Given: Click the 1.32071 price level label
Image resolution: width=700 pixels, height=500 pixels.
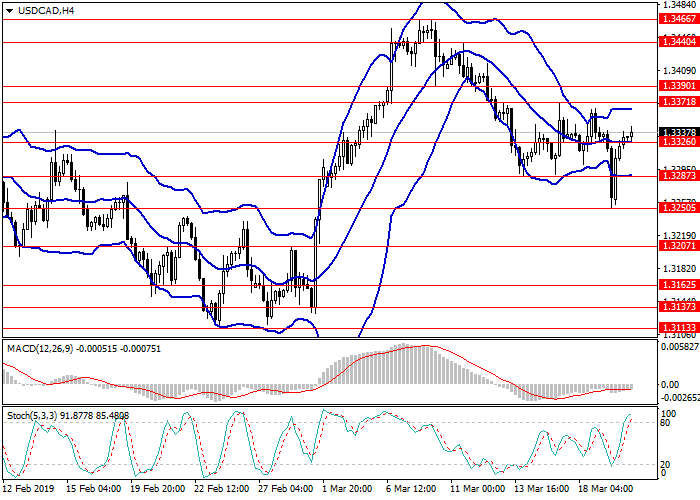Looking at the screenshot, I should 678,245.
